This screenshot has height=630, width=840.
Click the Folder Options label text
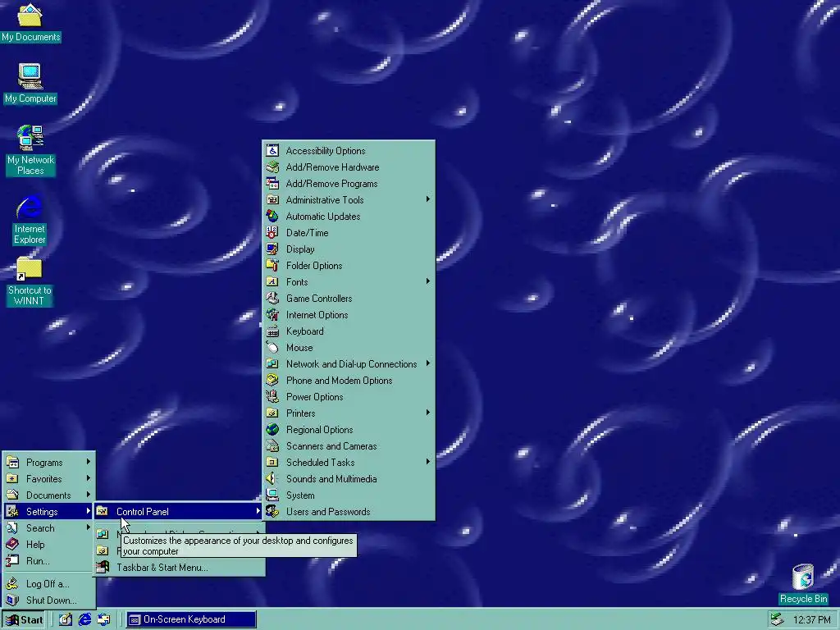tap(314, 266)
